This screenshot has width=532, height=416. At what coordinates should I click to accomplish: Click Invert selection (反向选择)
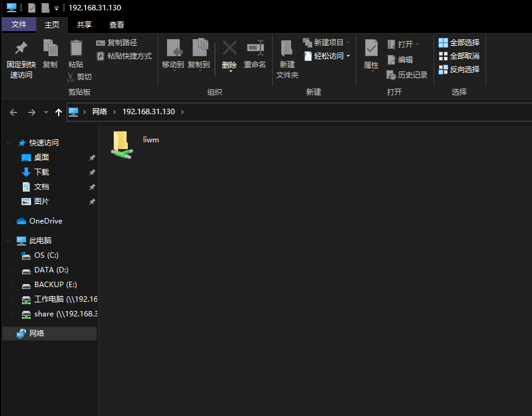point(459,70)
